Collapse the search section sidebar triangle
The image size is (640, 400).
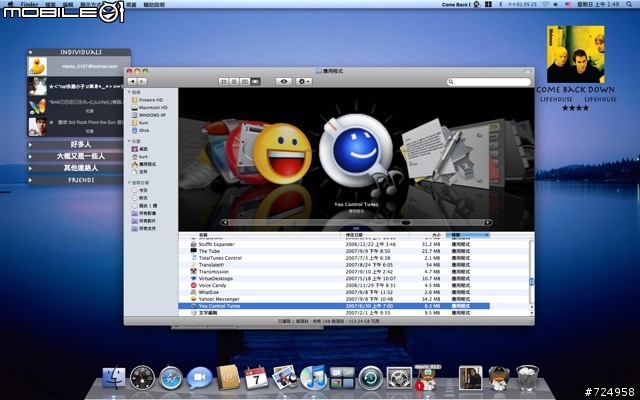(x=129, y=182)
